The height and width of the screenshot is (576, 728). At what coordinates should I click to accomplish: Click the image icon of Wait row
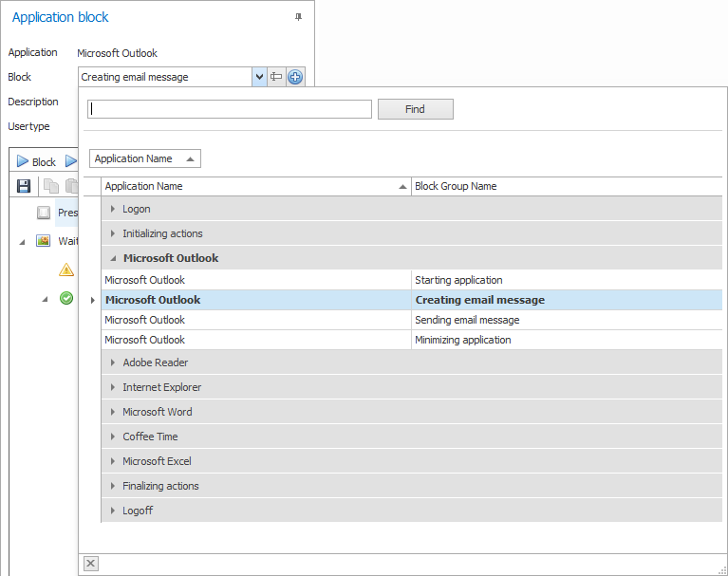click(43, 241)
